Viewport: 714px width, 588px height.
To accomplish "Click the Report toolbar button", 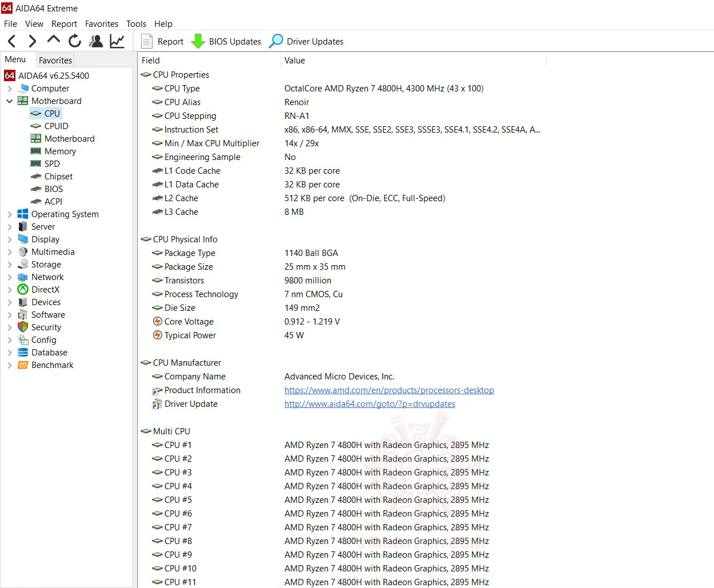I will [162, 41].
